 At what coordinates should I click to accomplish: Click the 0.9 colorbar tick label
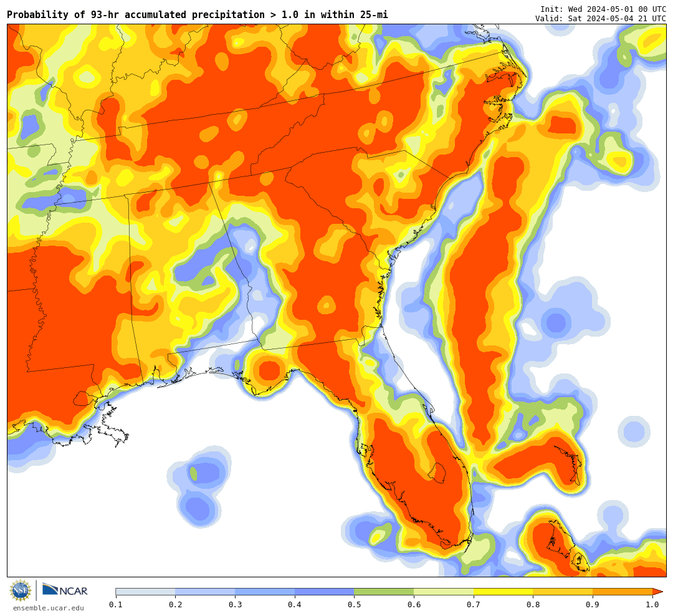593,605
